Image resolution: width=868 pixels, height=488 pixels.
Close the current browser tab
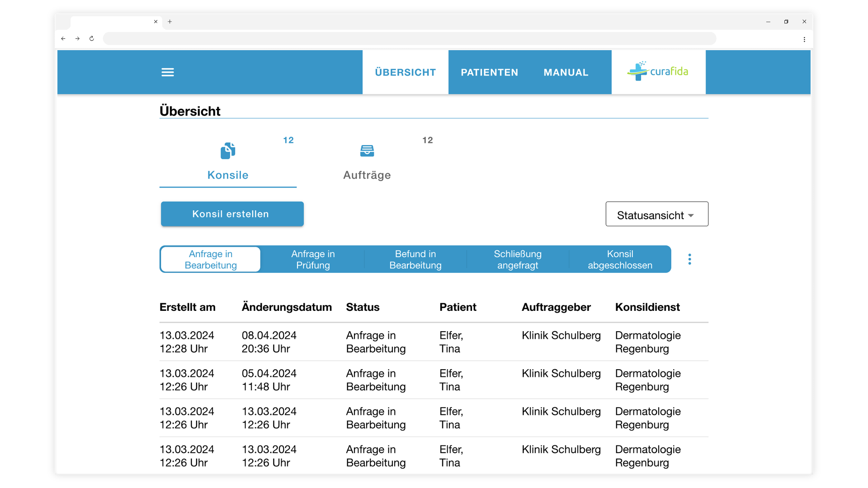click(156, 22)
